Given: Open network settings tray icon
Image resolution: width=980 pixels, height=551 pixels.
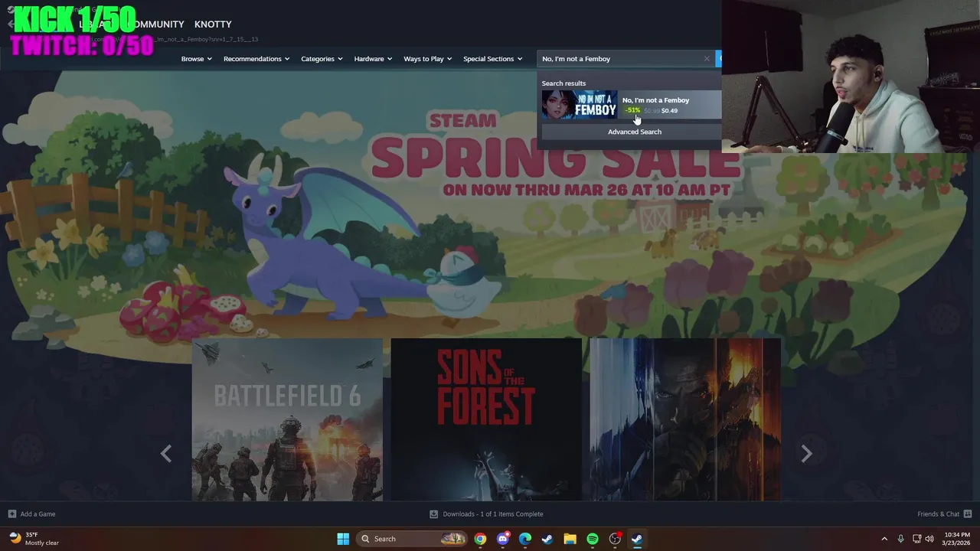Looking at the screenshot, I should click(917, 539).
